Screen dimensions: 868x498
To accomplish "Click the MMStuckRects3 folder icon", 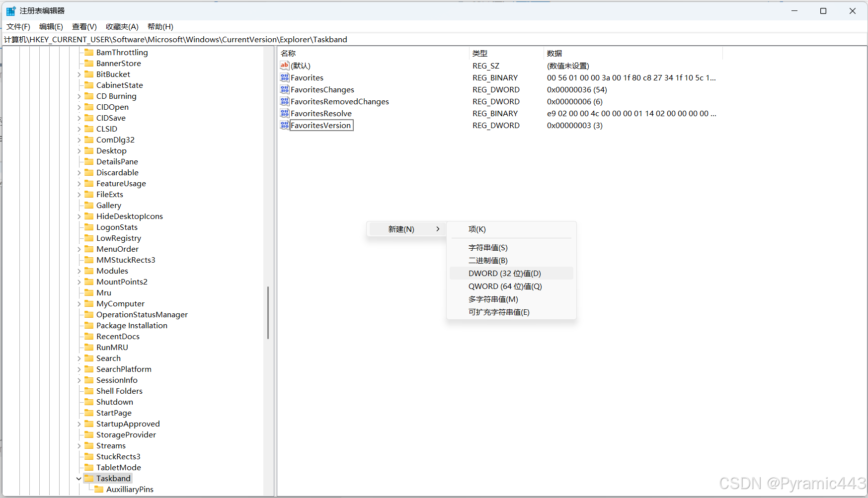I will 89,260.
